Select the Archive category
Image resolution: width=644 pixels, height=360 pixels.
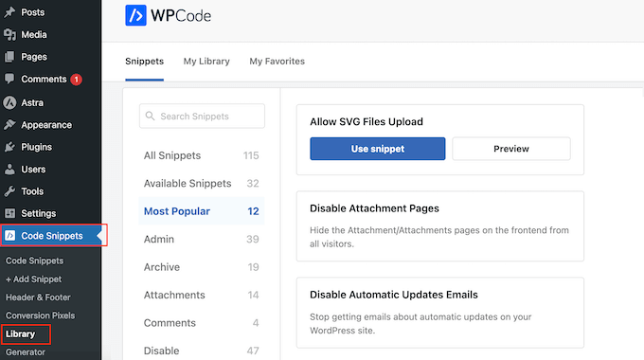tap(201, 267)
